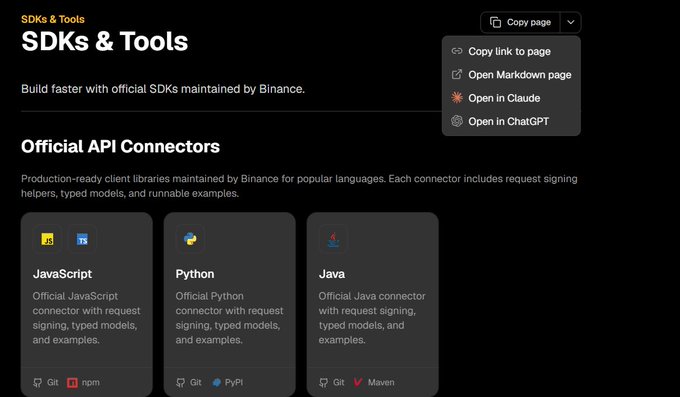The image size is (680, 397).
Task: Click the Java logo icon
Action: pyautogui.click(x=333, y=239)
